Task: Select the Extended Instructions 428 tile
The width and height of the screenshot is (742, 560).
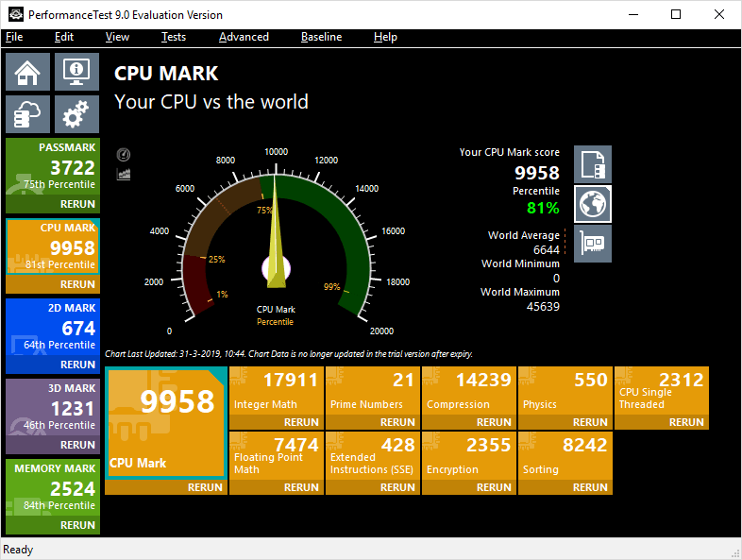Action: [373, 456]
